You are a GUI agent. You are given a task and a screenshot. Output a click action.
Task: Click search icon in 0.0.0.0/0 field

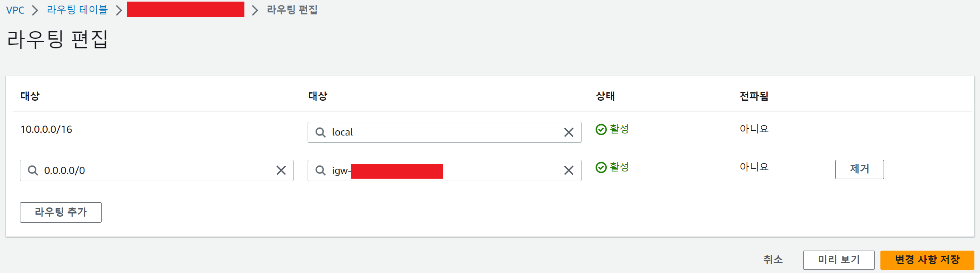pos(33,170)
